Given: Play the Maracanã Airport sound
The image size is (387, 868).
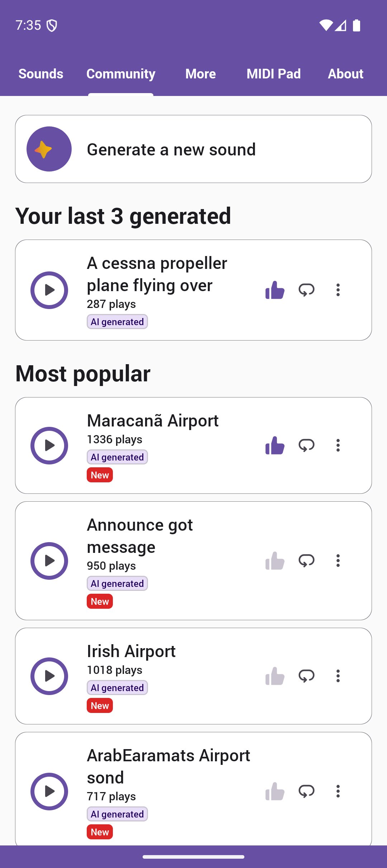Looking at the screenshot, I should 49,445.
